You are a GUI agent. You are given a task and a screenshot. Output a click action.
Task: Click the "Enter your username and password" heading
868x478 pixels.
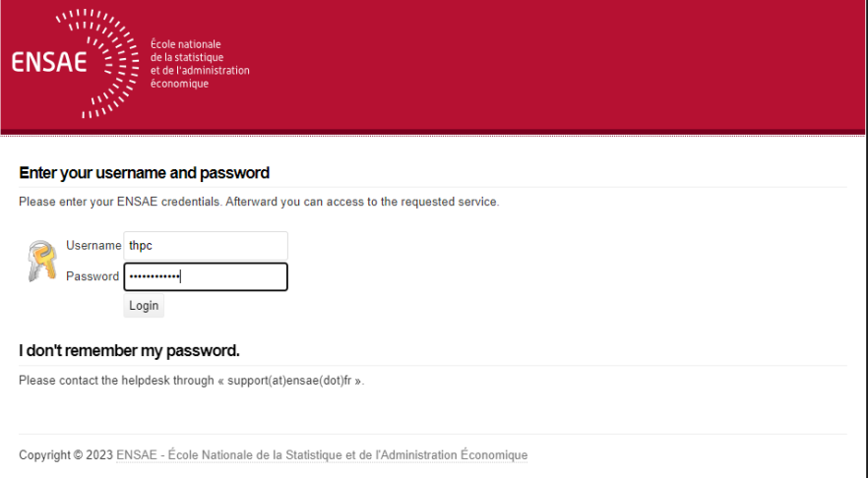coord(144,173)
